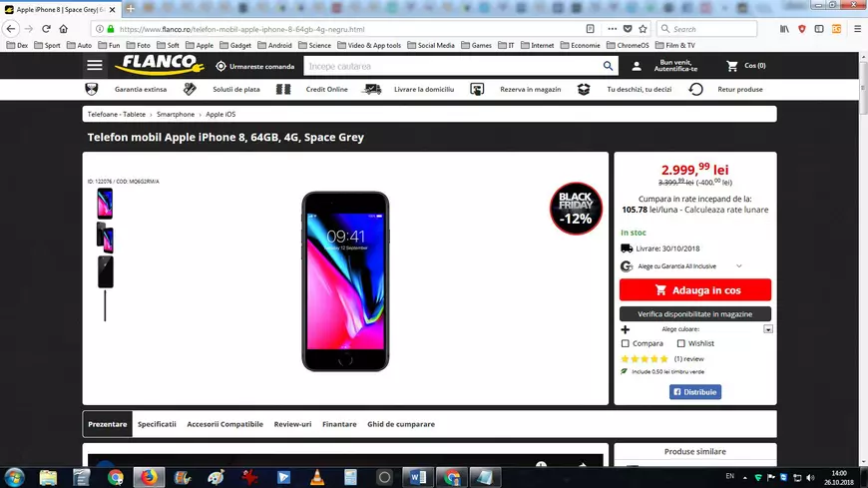Open a new browser tab
This screenshot has width=868, height=488.
point(130,8)
